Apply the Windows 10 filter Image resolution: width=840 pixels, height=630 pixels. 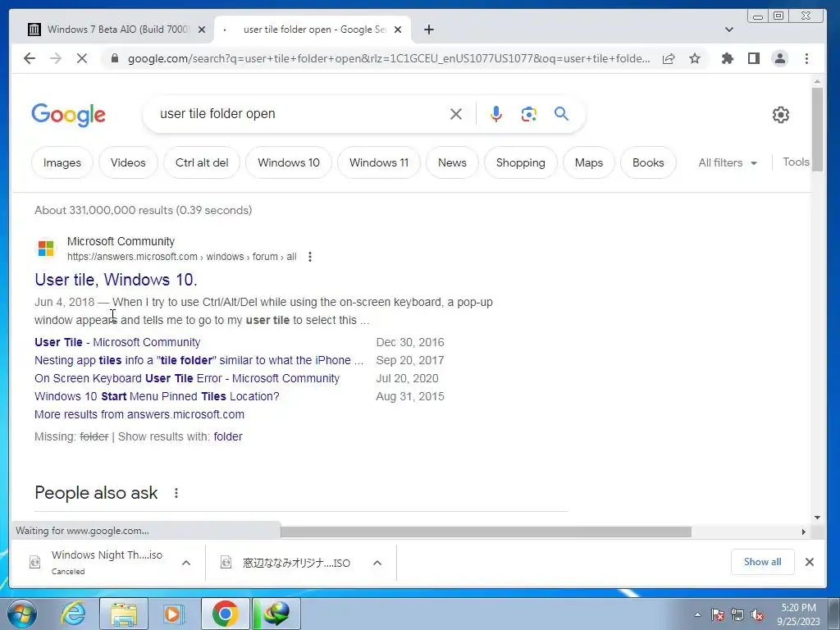(289, 162)
